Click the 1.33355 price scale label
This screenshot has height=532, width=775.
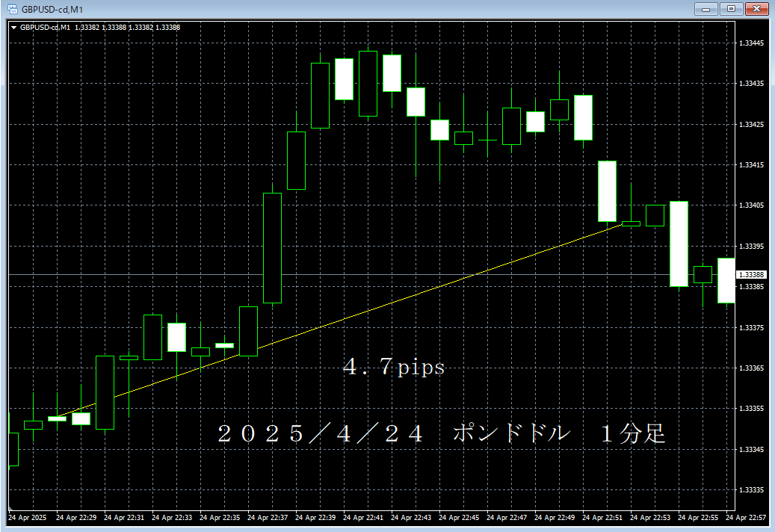pyautogui.click(x=751, y=409)
